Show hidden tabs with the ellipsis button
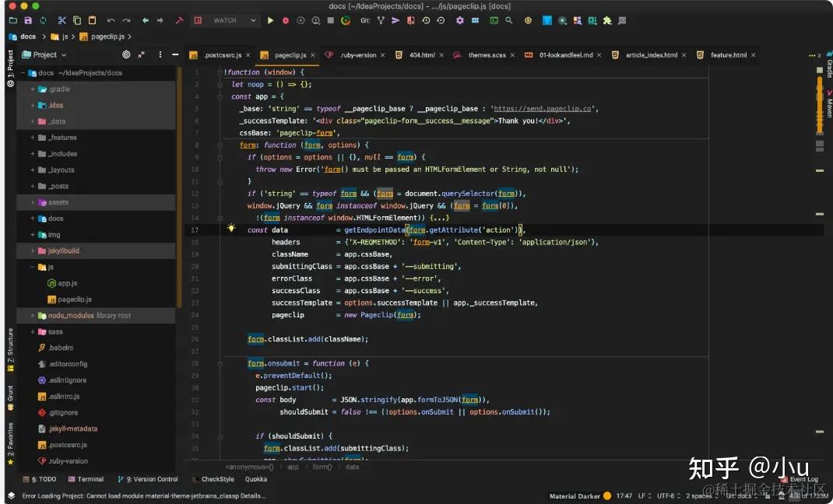 pyautogui.click(x=814, y=55)
